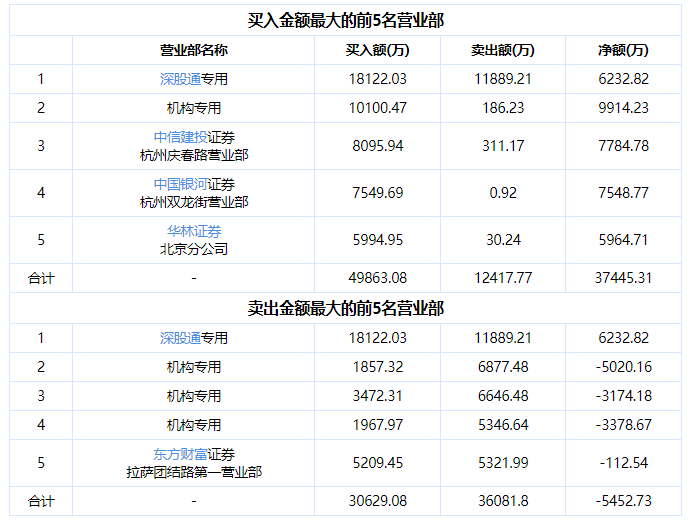The width and height of the screenshot is (691, 522).
Task: Select the 营业部名称 column header
Action: [x=194, y=50]
